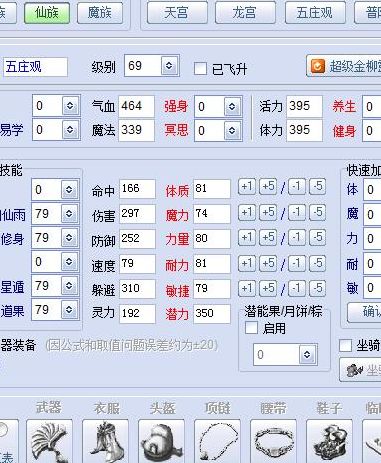Select the 项链 necklace equipment slot icon
This screenshot has width=381, height=463.
(217, 441)
